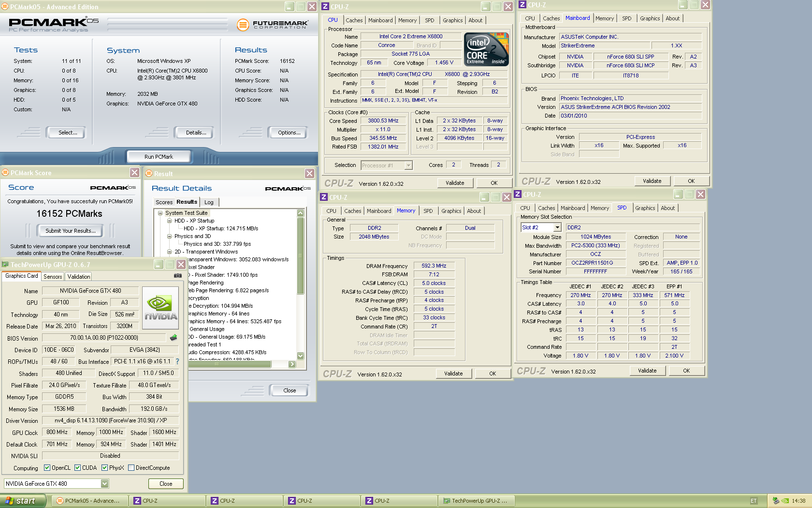The width and height of the screenshot is (812, 508).
Task: Click the results list vertical scrollbar thumb
Action: 300,255
